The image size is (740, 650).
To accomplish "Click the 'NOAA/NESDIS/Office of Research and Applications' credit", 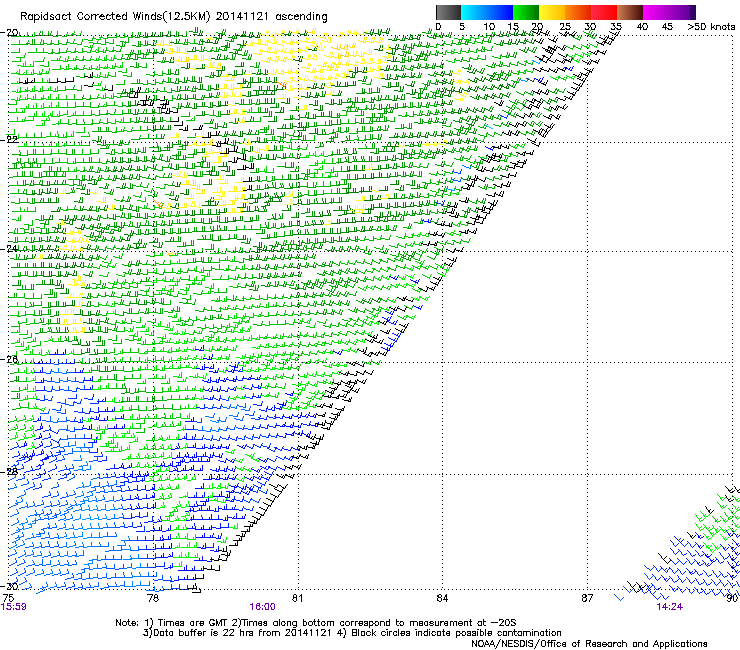I will tap(589, 644).
